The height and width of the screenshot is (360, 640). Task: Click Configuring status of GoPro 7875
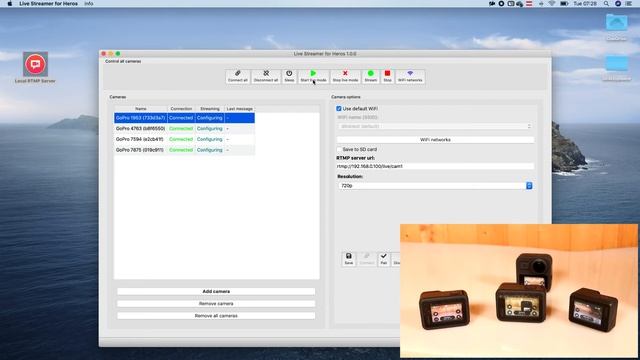coord(210,150)
